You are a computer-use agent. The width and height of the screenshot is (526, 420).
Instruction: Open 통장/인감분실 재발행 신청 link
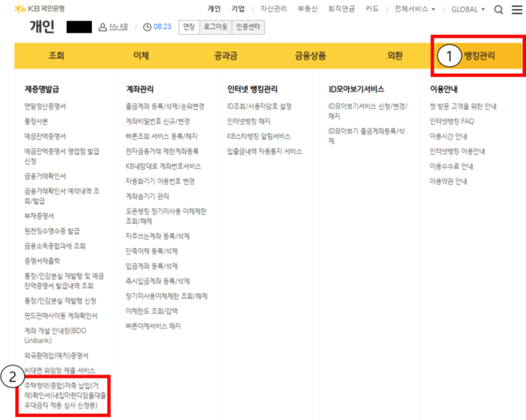(x=60, y=301)
